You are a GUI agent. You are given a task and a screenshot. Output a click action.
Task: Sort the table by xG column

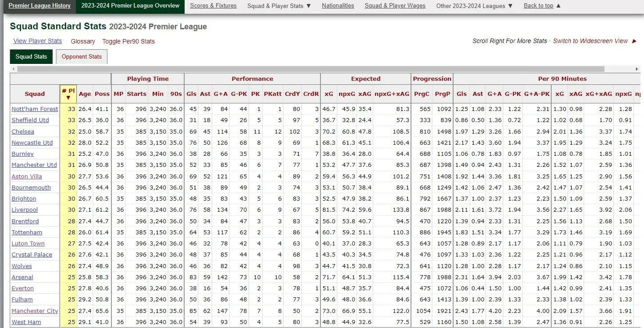(x=328, y=94)
